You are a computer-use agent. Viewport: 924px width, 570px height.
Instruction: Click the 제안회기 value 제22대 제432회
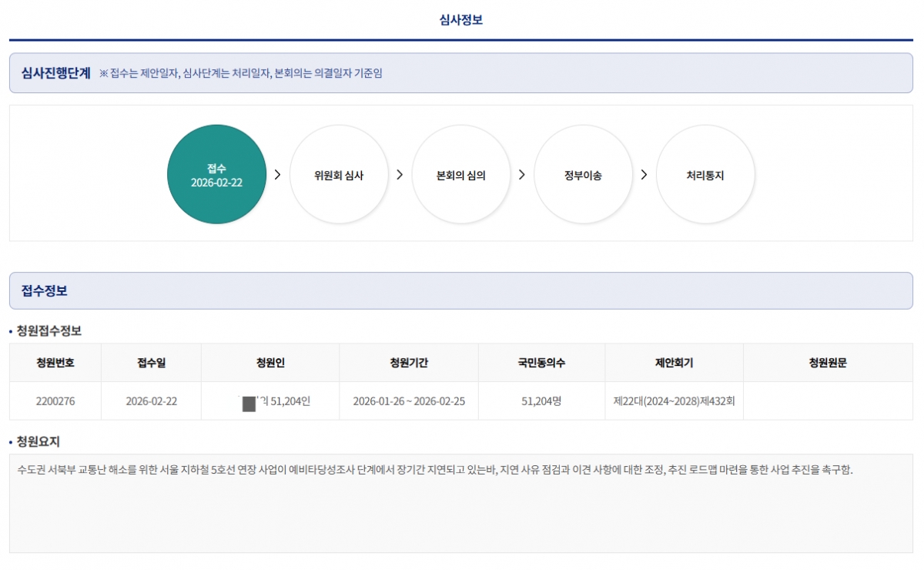pos(674,401)
